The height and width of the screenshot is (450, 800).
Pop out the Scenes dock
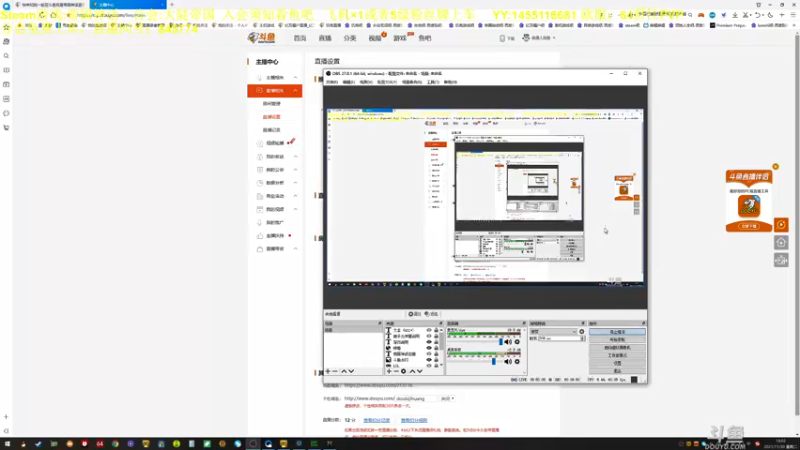(x=380, y=323)
